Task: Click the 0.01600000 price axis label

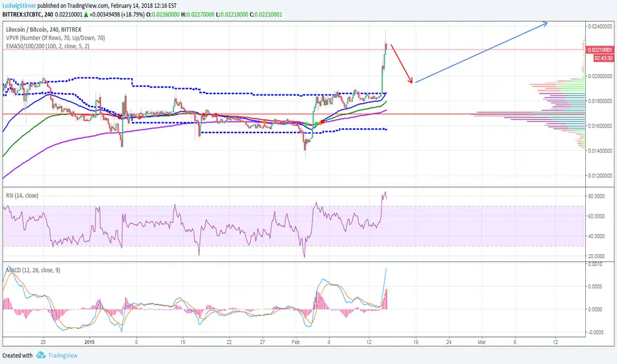Action: point(600,126)
